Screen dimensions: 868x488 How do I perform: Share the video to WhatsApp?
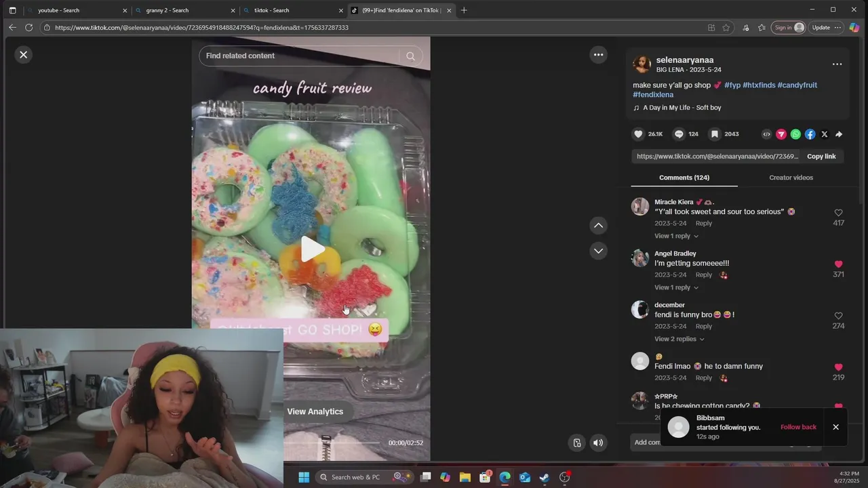795,134
